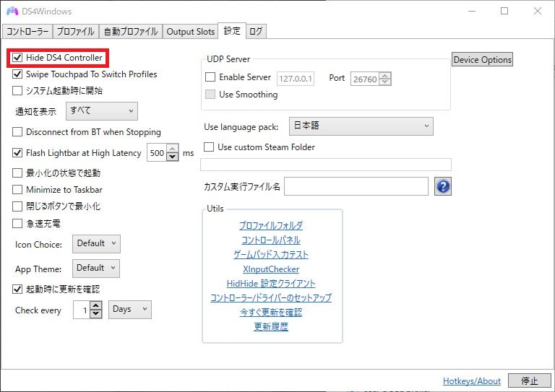555x392 pixels.
Task: Open the Icon Choice dropdown
Action: click(96, 244)
